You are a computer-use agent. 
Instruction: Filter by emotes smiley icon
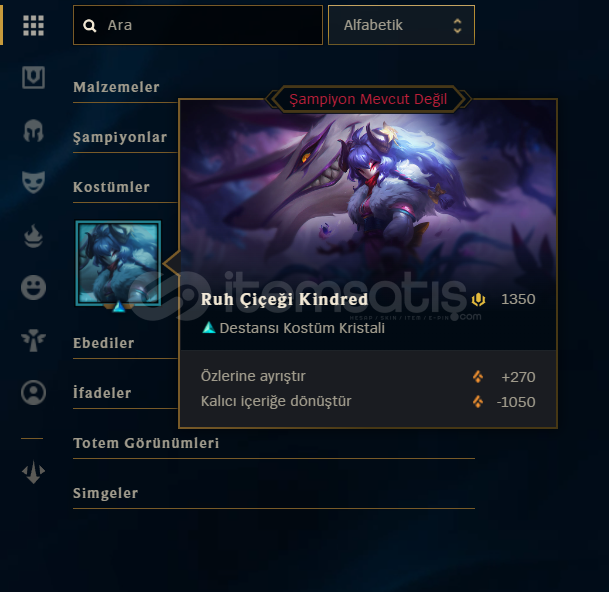point(33,288)
